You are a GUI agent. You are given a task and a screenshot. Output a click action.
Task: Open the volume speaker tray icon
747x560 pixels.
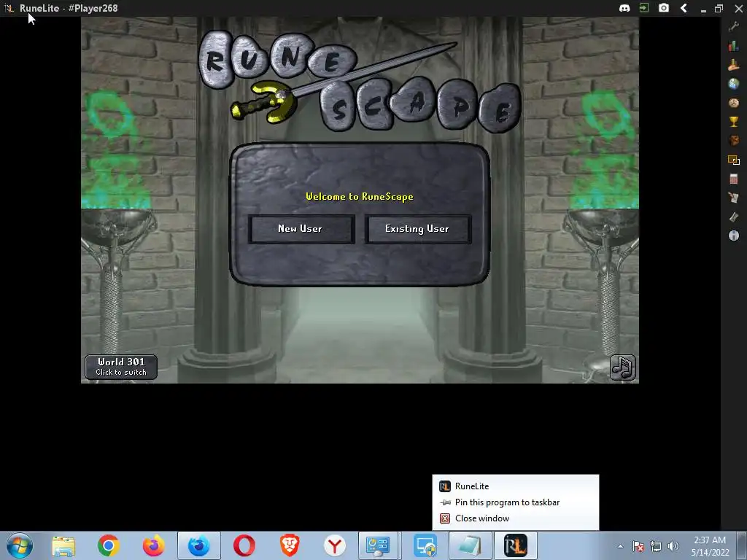(673, 546)
